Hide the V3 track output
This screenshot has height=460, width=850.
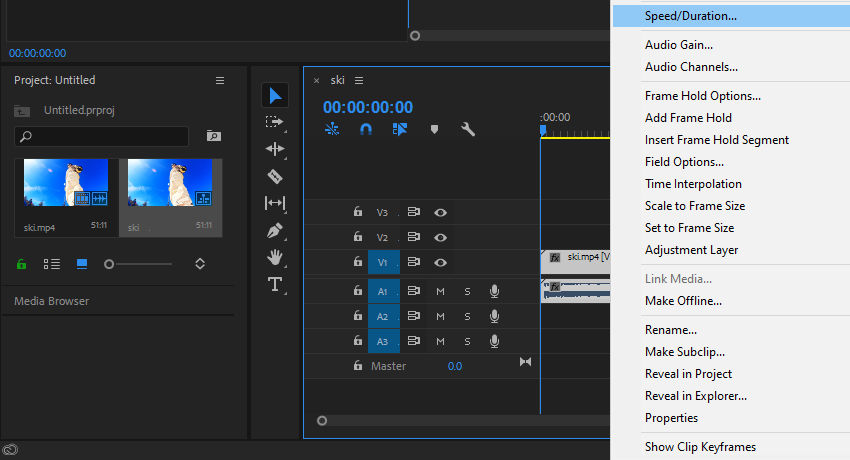click(440, 212)
